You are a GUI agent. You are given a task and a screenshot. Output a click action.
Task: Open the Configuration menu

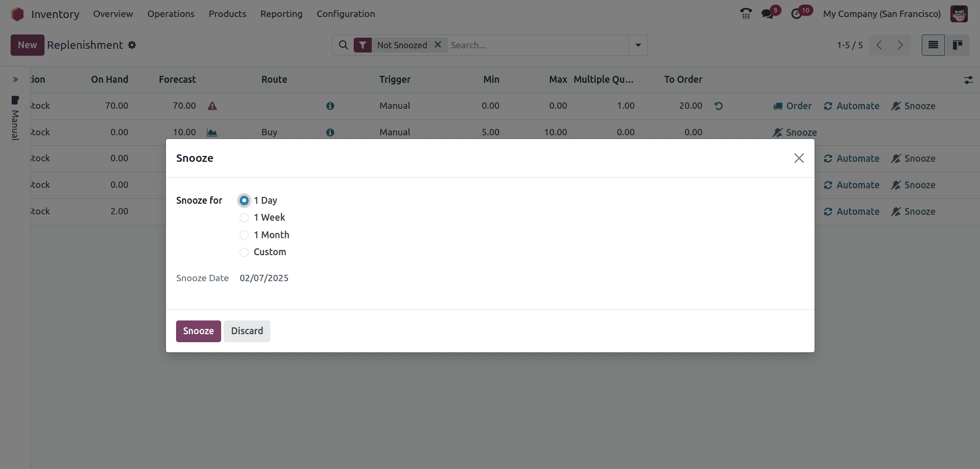[x=346, y=14]
